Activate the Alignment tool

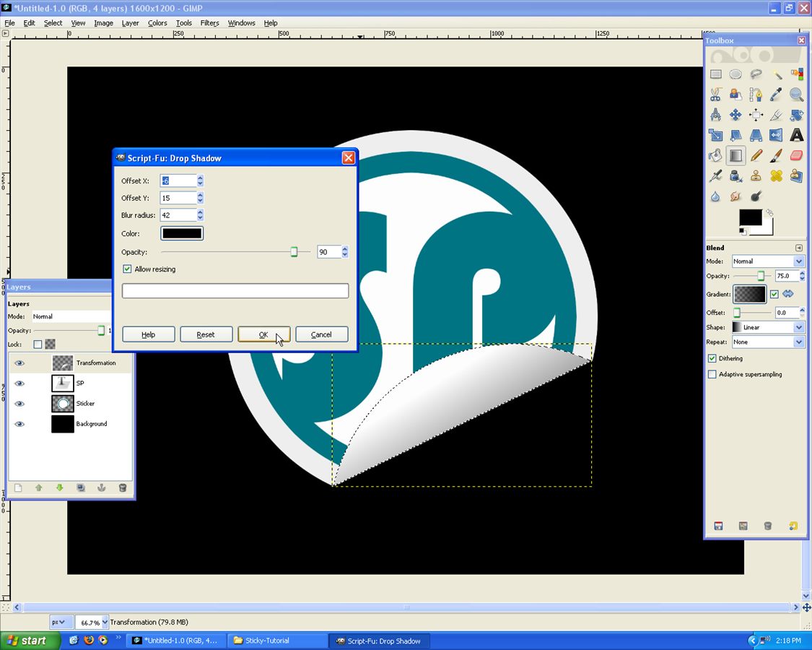[756, 115]
